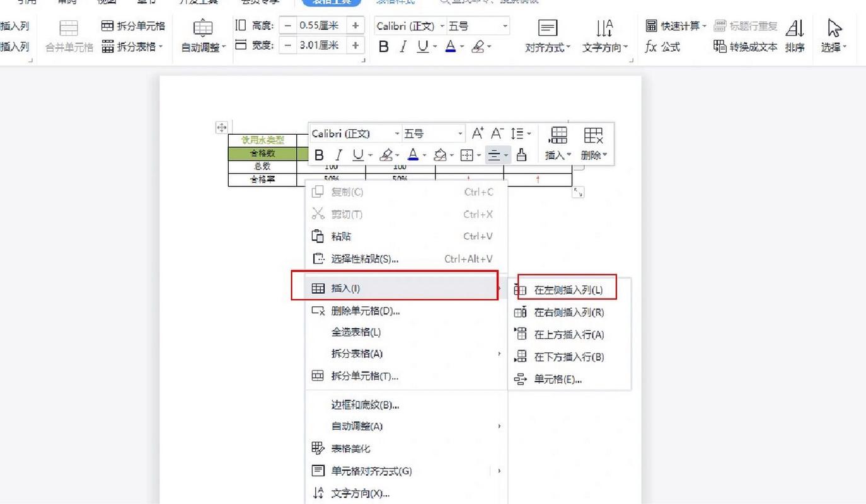Viewport: 866px width, 504px height.
Task: Open the cell size dialog launcher under width
Action: tap(364, 60)
